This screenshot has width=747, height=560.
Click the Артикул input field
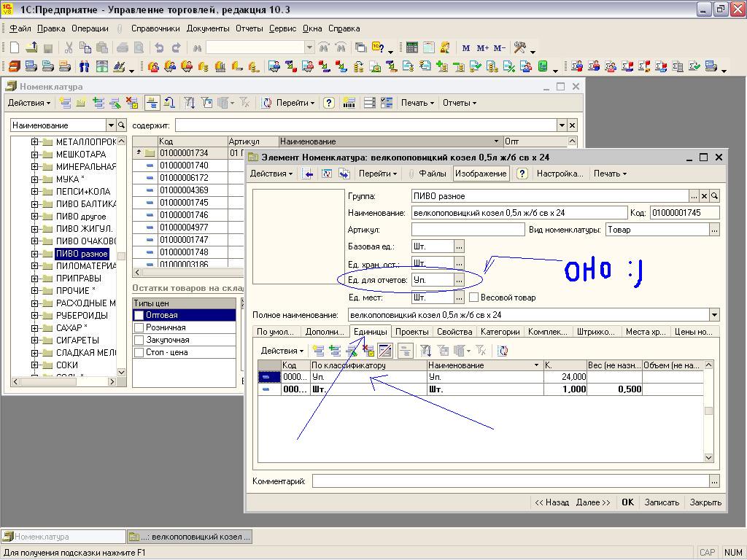(468, 230)
